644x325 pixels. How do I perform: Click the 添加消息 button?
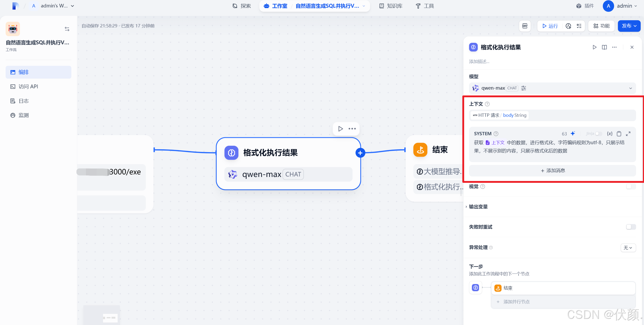552,171
